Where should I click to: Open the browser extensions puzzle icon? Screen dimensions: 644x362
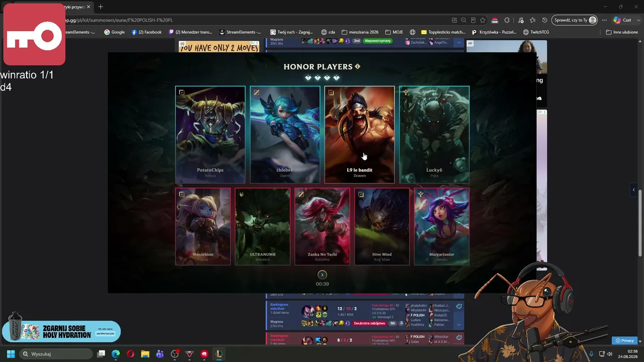507,20
